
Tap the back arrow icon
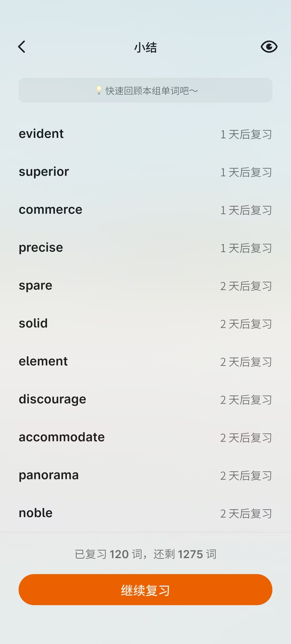[22, 47]
